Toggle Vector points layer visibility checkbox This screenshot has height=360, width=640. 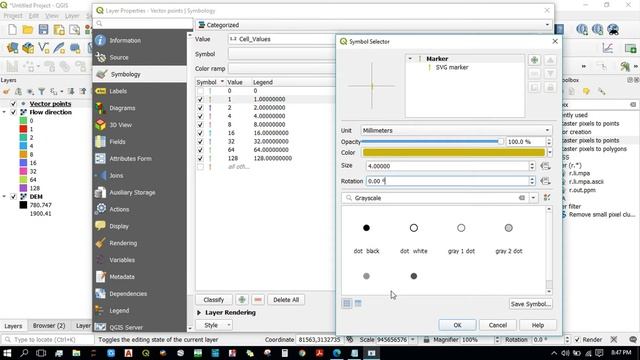(x=13, y=104)
